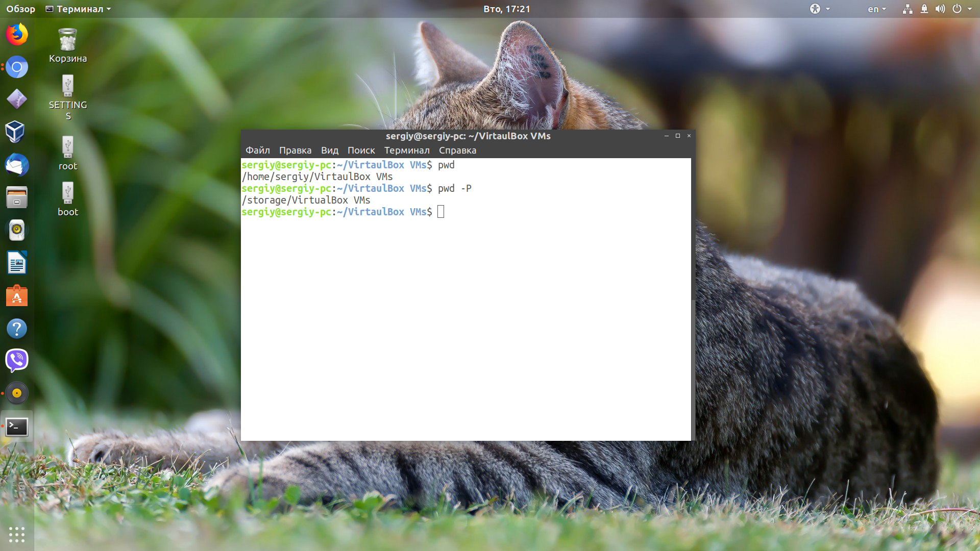Open the yellow disc music app in dock
Viewport: 980px width, 551px height.
click(x=17, y=393)
